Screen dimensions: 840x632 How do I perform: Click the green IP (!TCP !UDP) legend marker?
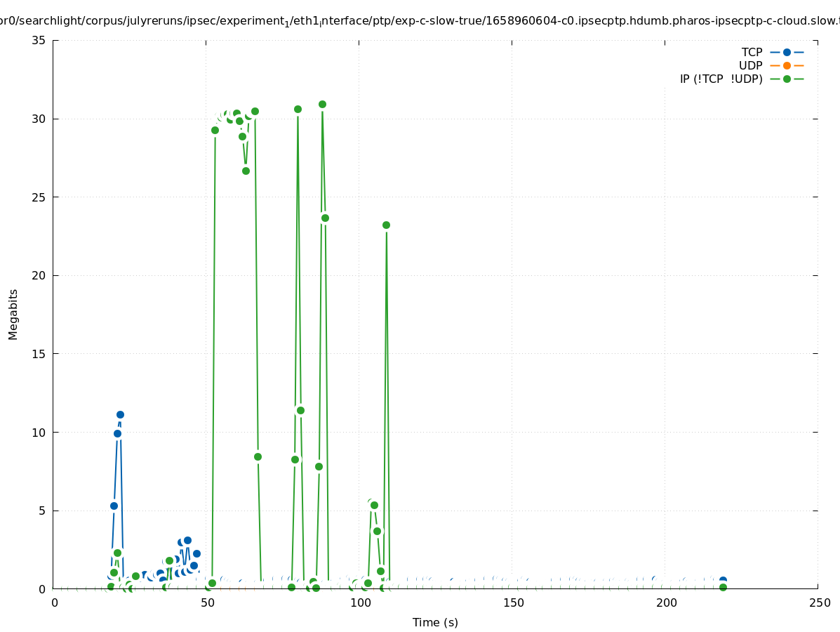787,79
